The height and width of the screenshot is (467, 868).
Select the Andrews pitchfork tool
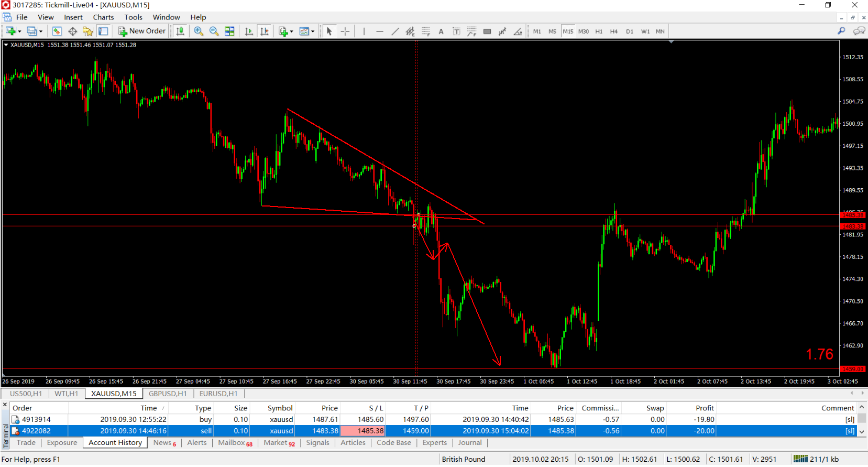point(502,31)
